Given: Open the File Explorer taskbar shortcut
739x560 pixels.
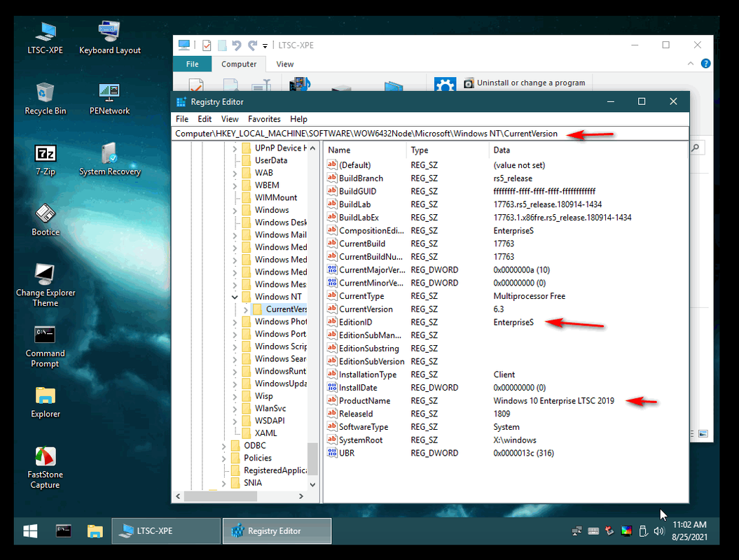Looking at the screenshot, I should 95,531.
